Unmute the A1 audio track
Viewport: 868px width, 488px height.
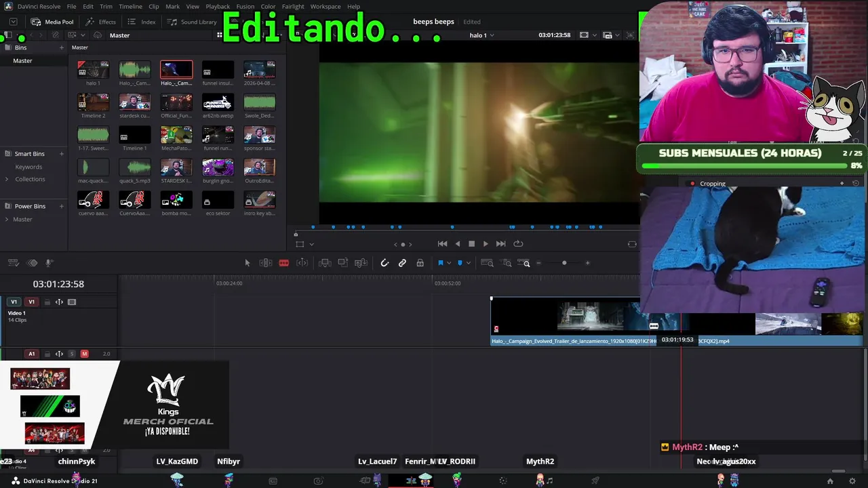point(85,354)
